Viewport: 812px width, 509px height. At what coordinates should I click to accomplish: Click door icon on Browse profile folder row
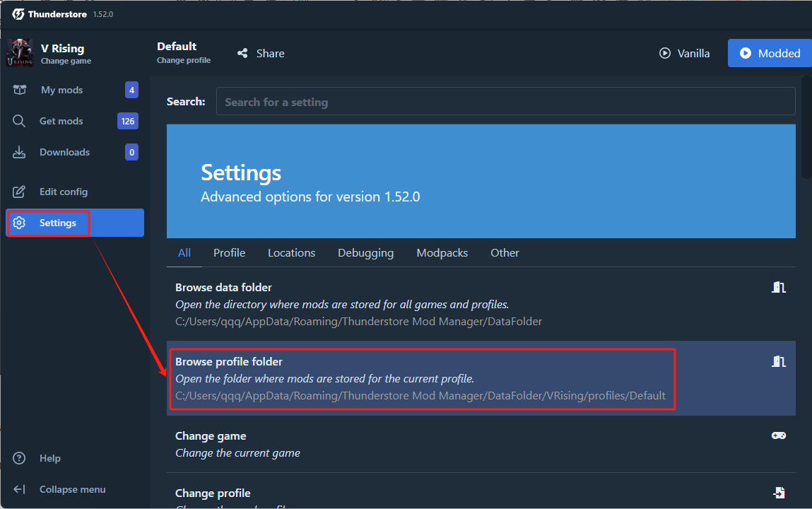click(778, 361)
